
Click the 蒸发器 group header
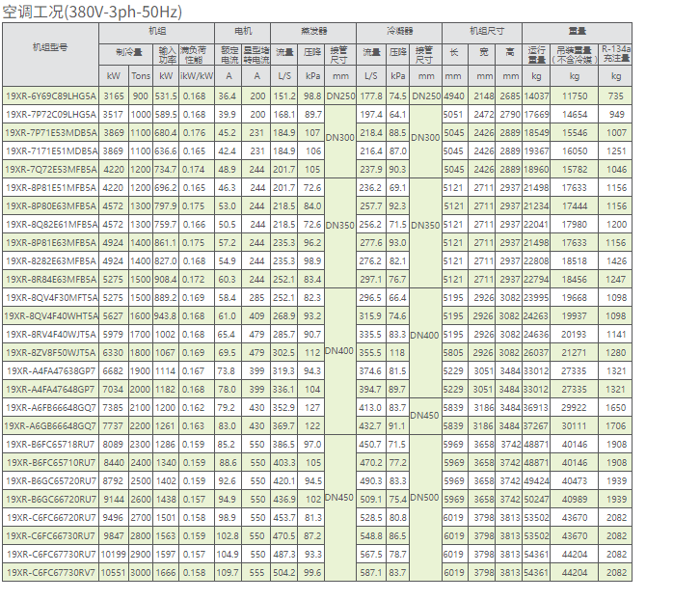click(x=311, y=31)
